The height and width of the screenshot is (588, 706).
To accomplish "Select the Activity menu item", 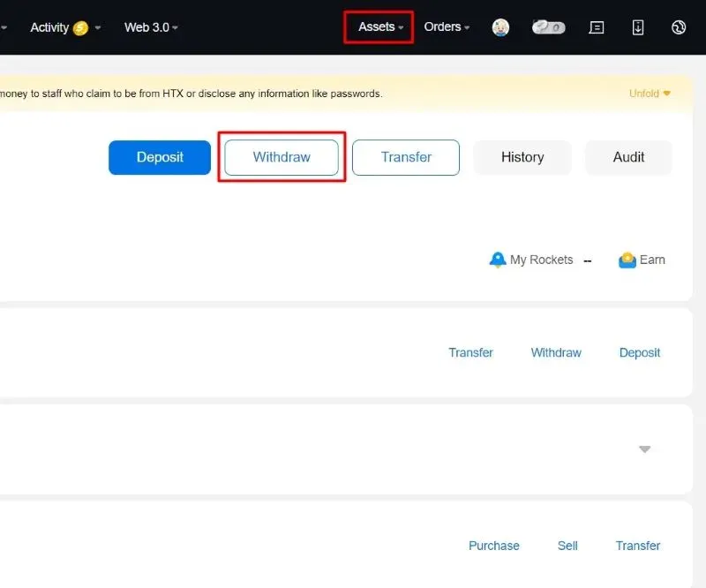I will [50, 27].
